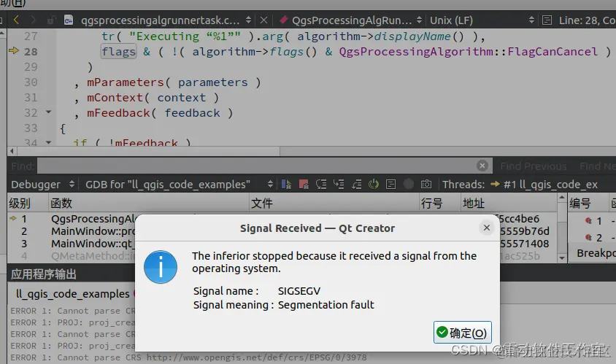Go back in editor navigation history
The image size is (616, 364).
coord(17,20)
